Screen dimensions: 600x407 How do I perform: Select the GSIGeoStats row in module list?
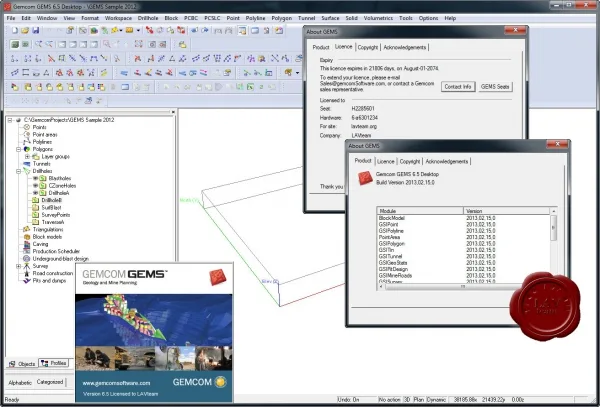pyautogui.click(x=463, y=262)
